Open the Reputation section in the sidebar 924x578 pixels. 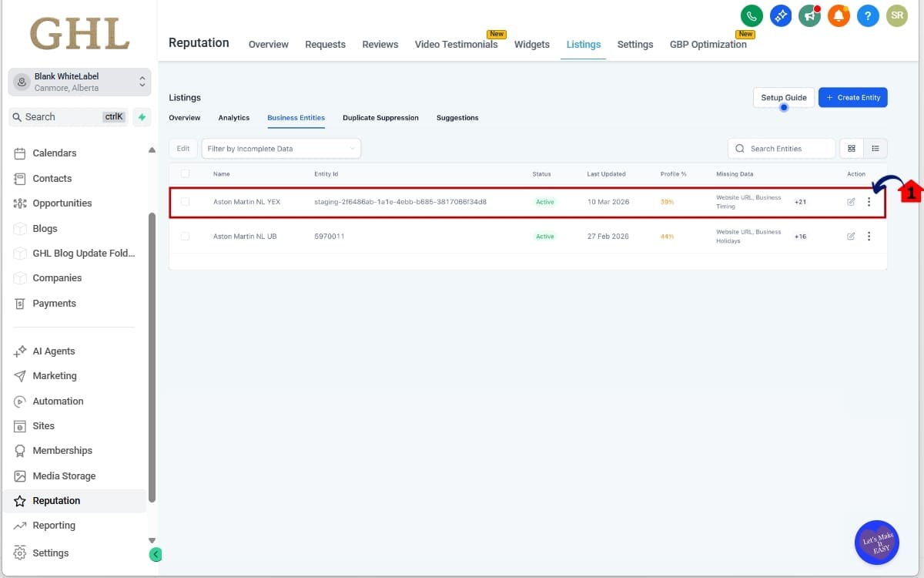[x=58, y=500]
